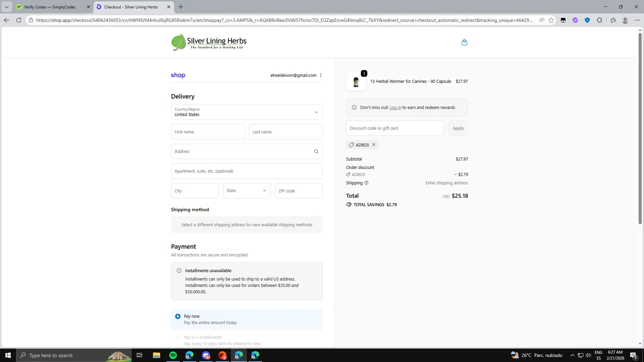This screenshot has width=644, height=362.
Task: Open Task View on the taskbar
Action: click(x=140, y=355)
